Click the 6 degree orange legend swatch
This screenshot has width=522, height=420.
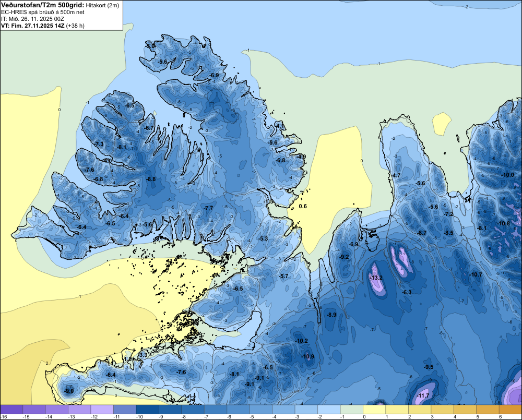[x=511, y=410]
